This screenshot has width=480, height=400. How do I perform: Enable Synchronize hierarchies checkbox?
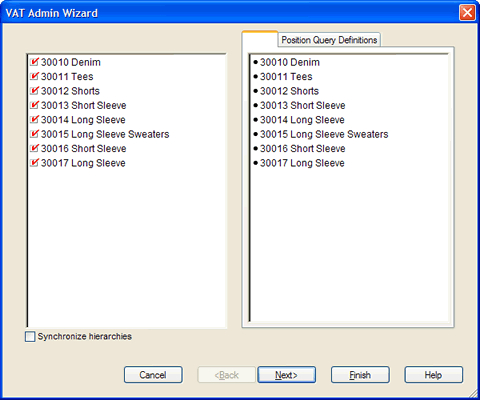30,336
